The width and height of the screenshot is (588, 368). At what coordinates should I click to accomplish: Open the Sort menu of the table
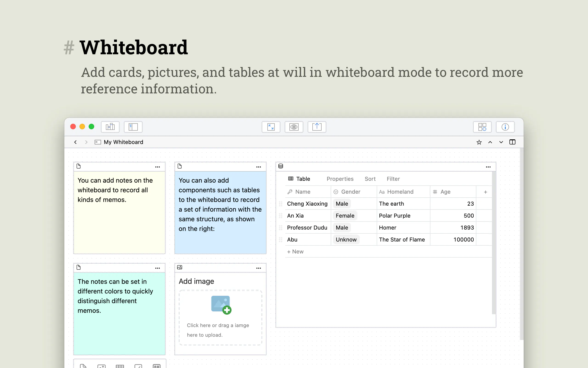click(x=370, y=179)
